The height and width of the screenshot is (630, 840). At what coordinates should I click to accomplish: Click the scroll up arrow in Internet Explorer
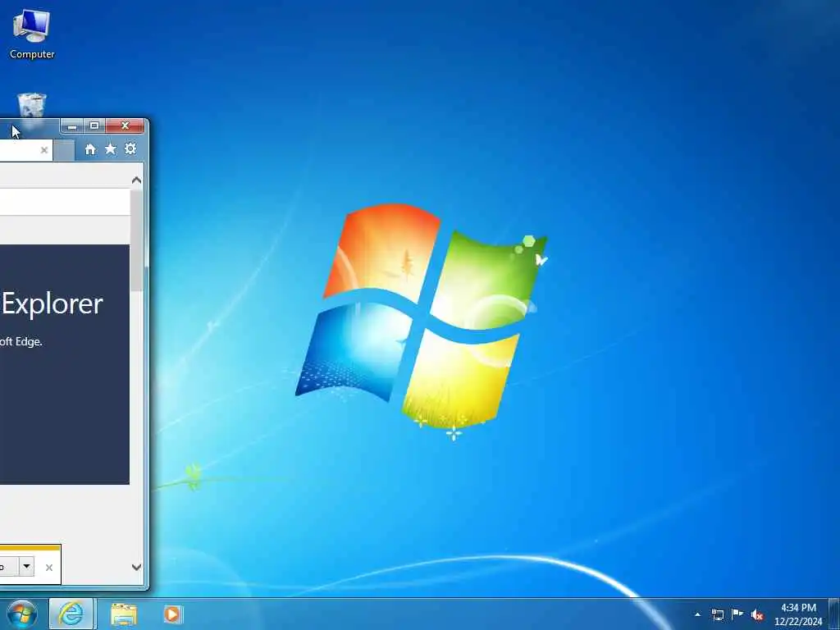click(137, 180)
